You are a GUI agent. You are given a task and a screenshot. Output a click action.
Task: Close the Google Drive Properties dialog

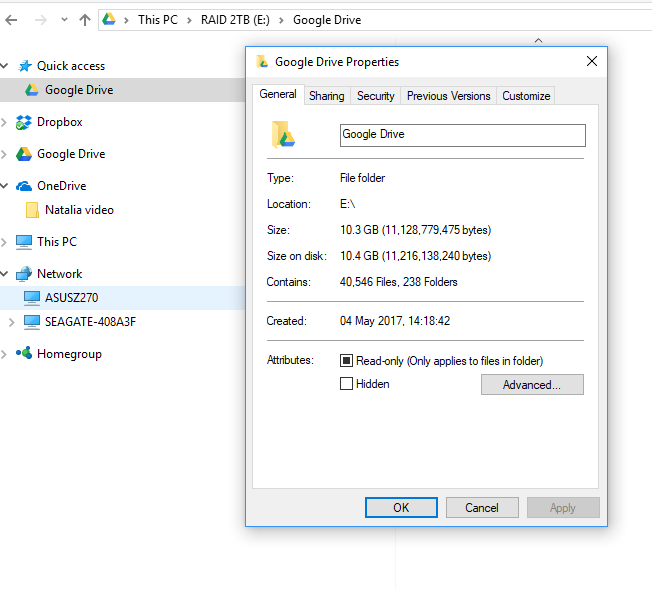point(592,61)
